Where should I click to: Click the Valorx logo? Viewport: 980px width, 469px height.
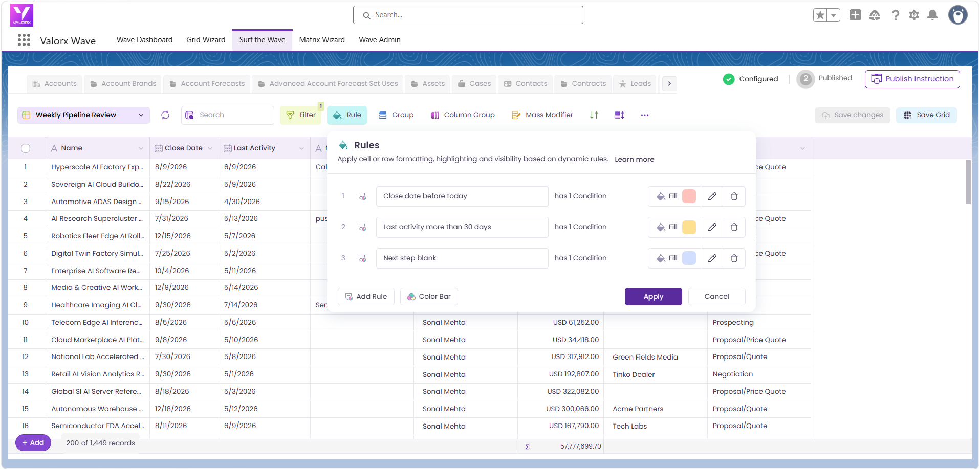pyautogui.click(x=21, y=15)
